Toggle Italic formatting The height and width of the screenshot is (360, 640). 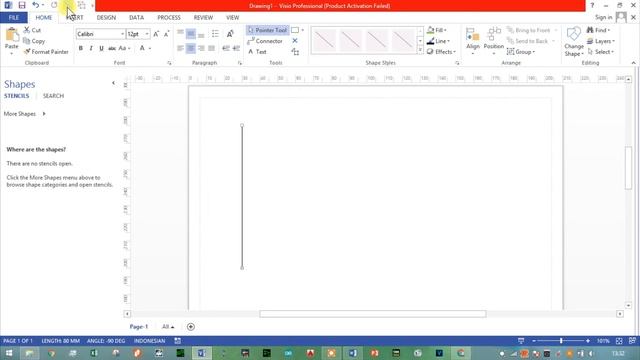point(91,48)
